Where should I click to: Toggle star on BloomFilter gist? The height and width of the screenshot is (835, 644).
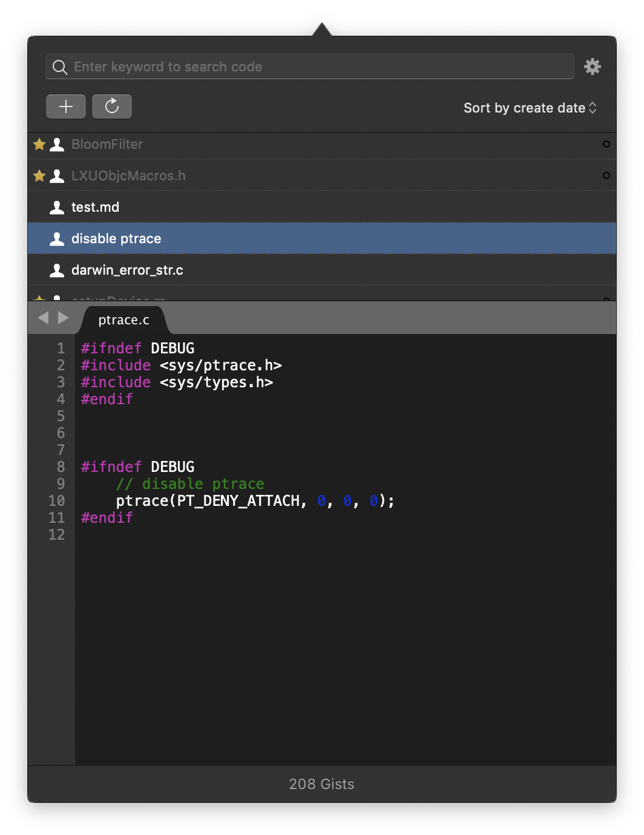(39, 145)
